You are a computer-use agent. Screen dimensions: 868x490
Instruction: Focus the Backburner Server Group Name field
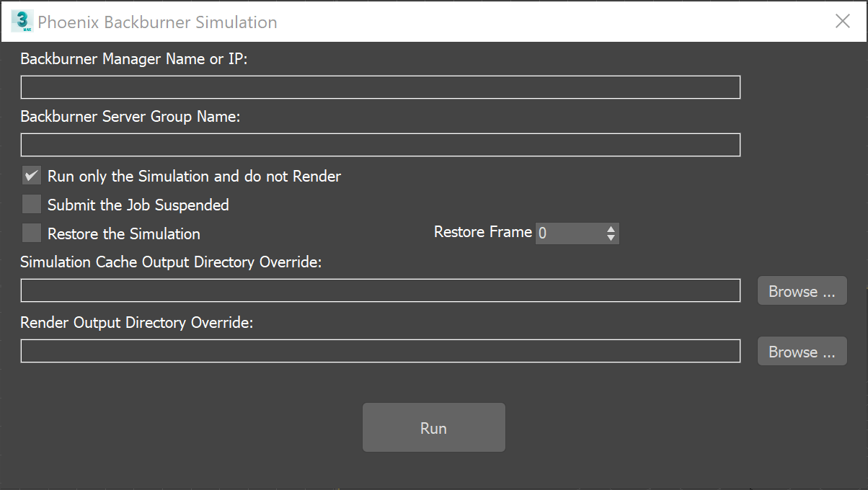point(381,145)
